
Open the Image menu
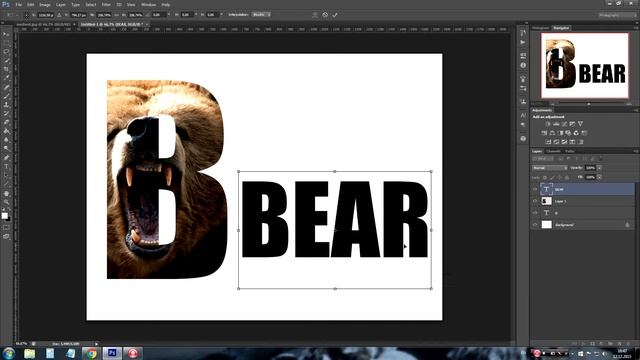(x=45, y=4)
